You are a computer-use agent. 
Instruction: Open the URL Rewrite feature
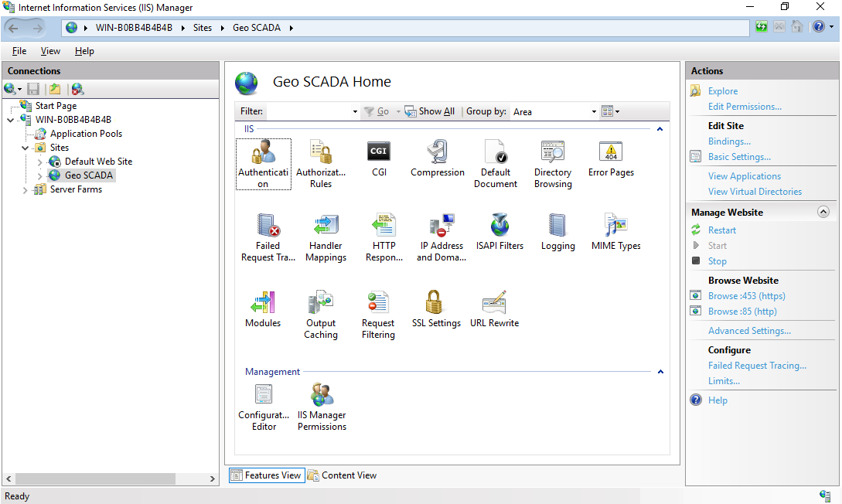494,303
